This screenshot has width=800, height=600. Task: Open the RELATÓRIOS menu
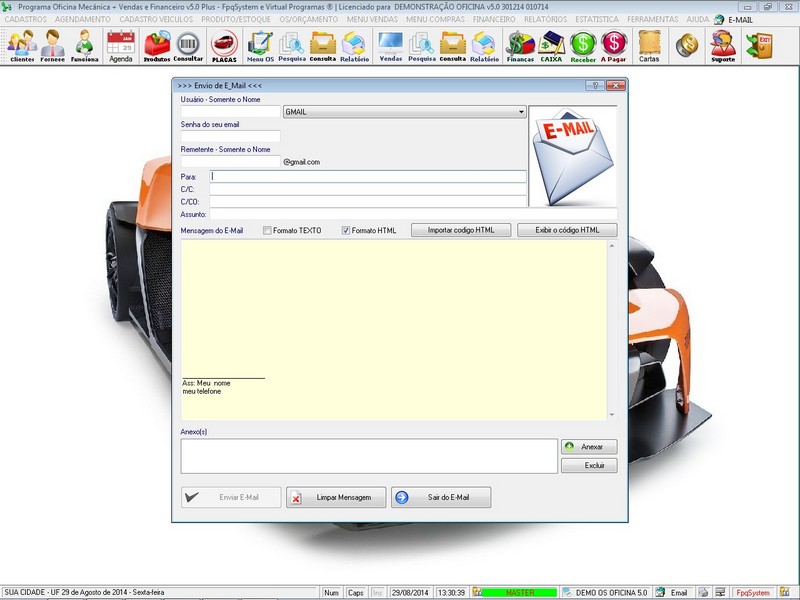click(545, 19)
